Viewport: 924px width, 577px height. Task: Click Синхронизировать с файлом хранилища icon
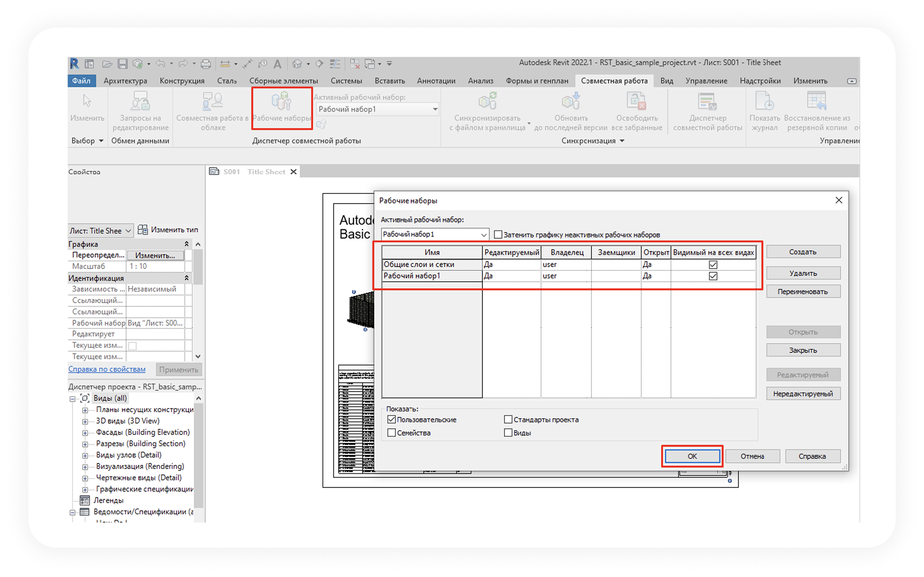click(x=487, y=102)
